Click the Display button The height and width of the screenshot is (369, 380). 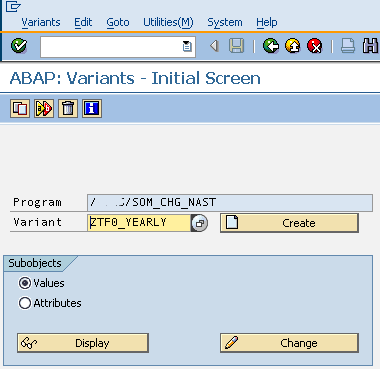coord(83,343)
